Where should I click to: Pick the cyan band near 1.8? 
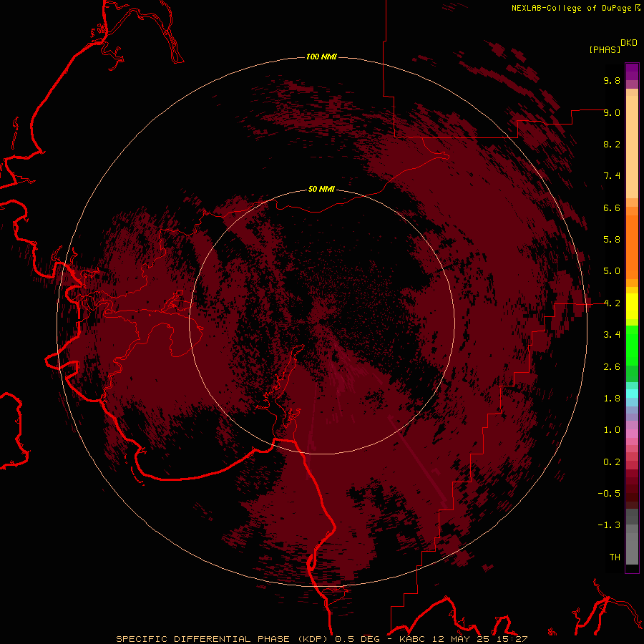pyautogui.click(x=632, y=394)
